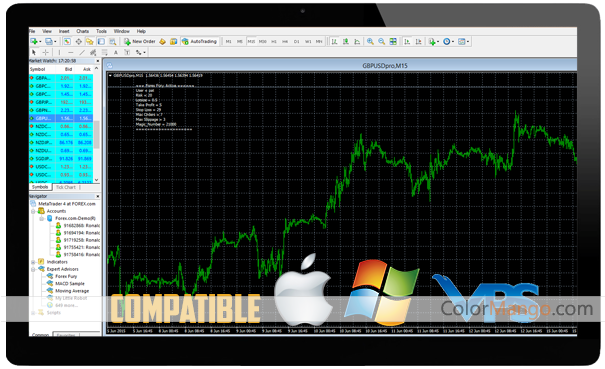The width and height of the screenshot is (605, 369).
Task: Expand the New Chart dropdown arrow
Action: click(40, 42)
